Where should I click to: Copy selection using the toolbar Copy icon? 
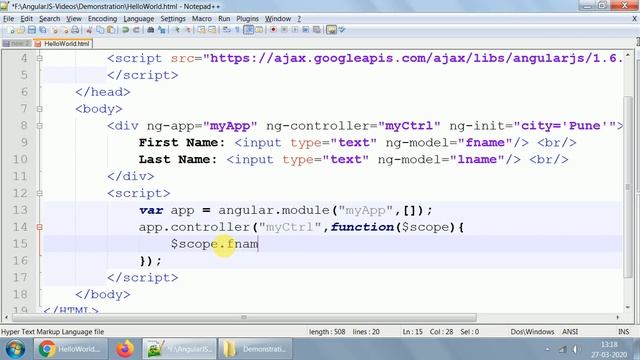[x=100, y=30]
